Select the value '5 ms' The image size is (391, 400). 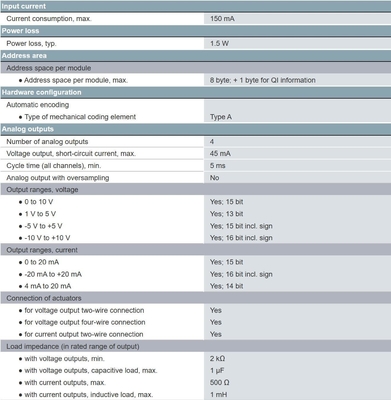tap(218, 166)
